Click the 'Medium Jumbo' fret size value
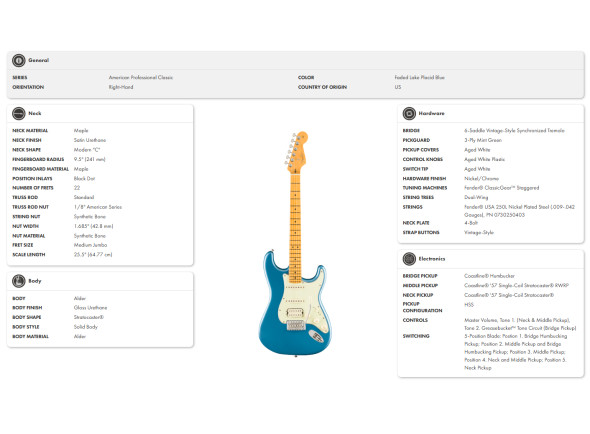 pos(90,245)
